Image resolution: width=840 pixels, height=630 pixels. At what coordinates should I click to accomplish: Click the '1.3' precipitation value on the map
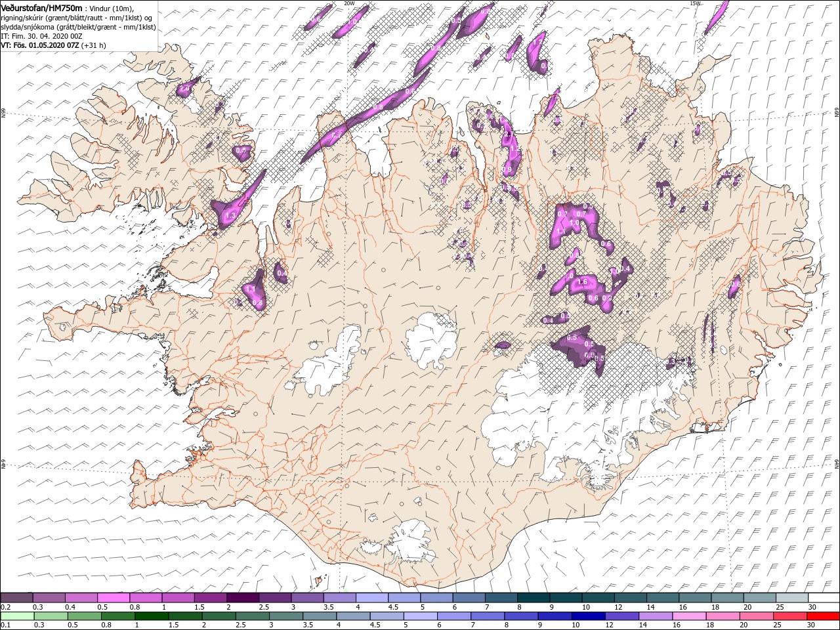tap(230, 215)
